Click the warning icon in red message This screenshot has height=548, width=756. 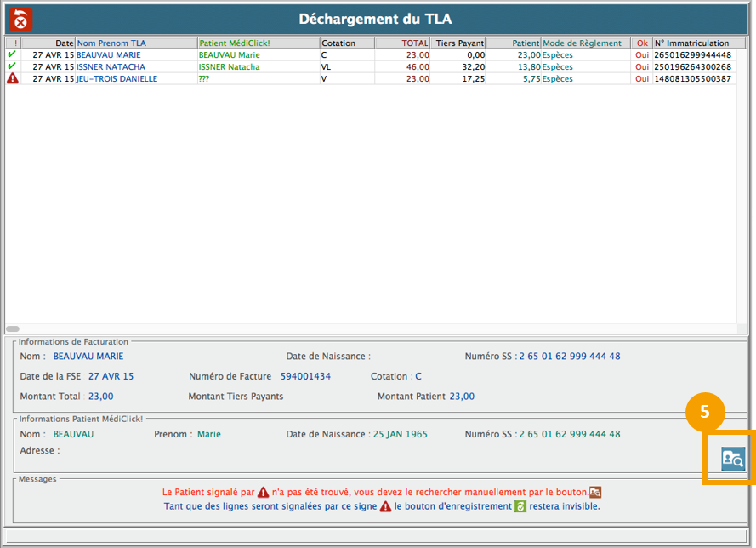click(x=264, y=493)
